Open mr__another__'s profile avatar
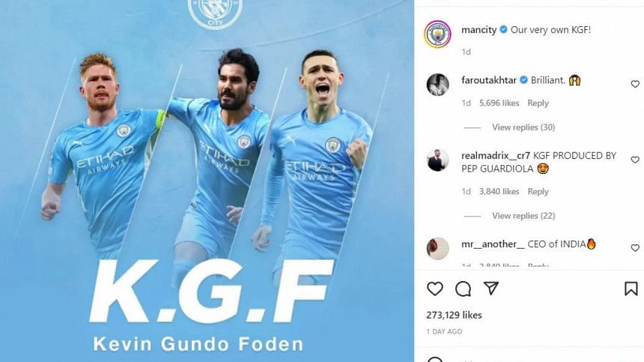This screenshot has height=362, width=644. pos(438,248)
